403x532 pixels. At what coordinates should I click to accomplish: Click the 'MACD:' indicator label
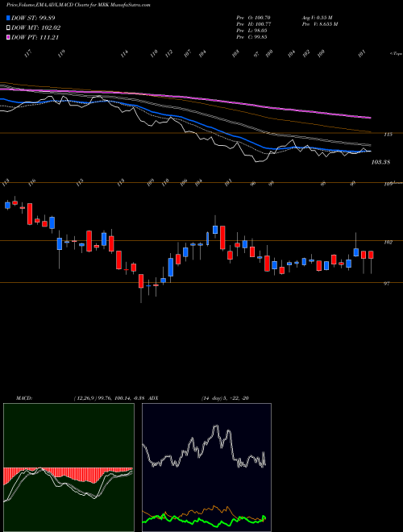coord(23,398)
